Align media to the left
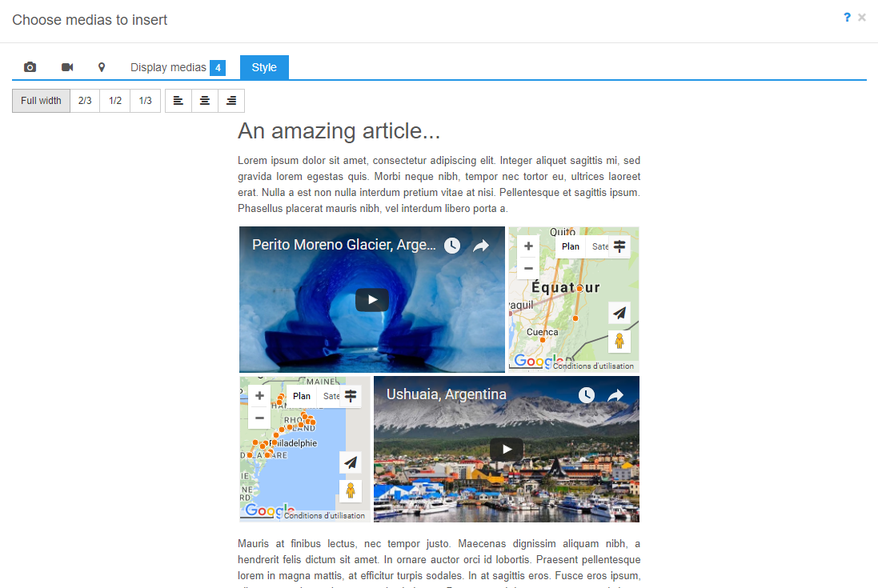 pos(178,101)
